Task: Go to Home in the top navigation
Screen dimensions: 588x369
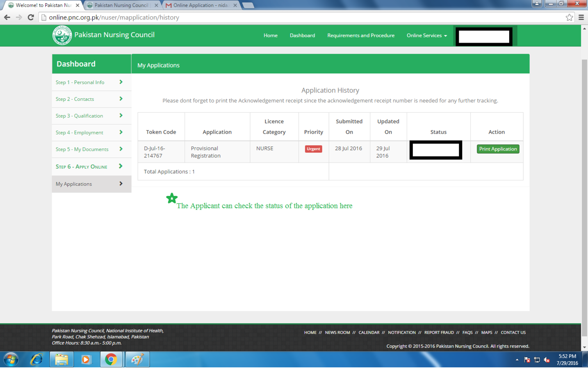Action: pyautogui.click(x=270, y=36)
